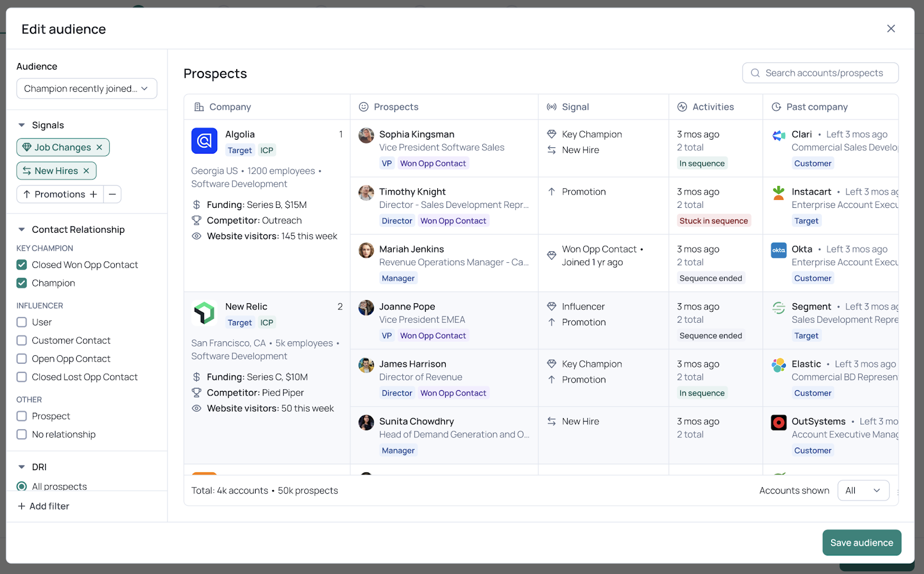Click the minus button next to Promotions

click(113, 195)
